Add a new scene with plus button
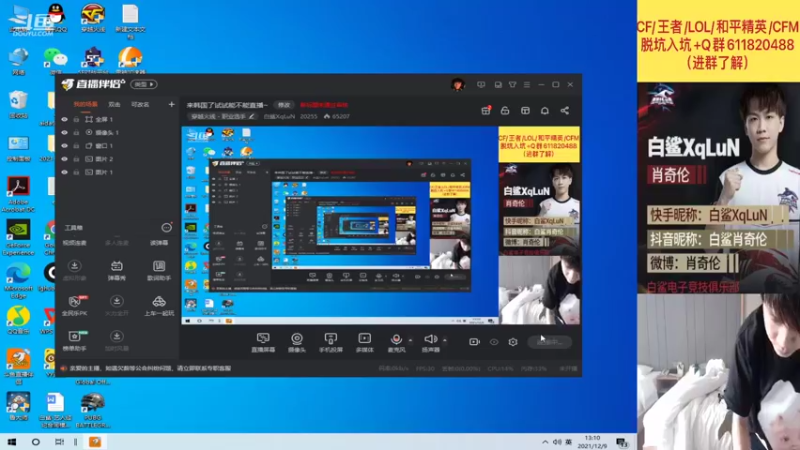 tap(171, 104)
